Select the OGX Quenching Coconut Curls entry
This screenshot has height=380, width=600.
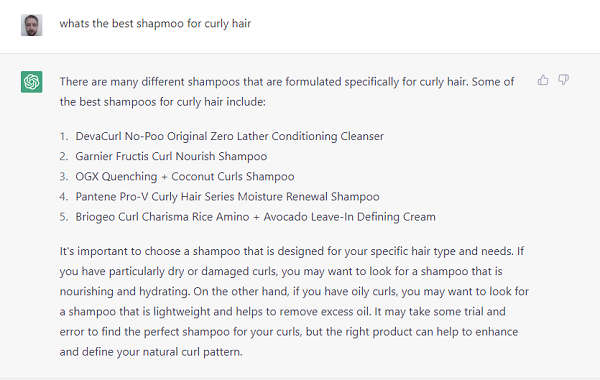(185, 176)
